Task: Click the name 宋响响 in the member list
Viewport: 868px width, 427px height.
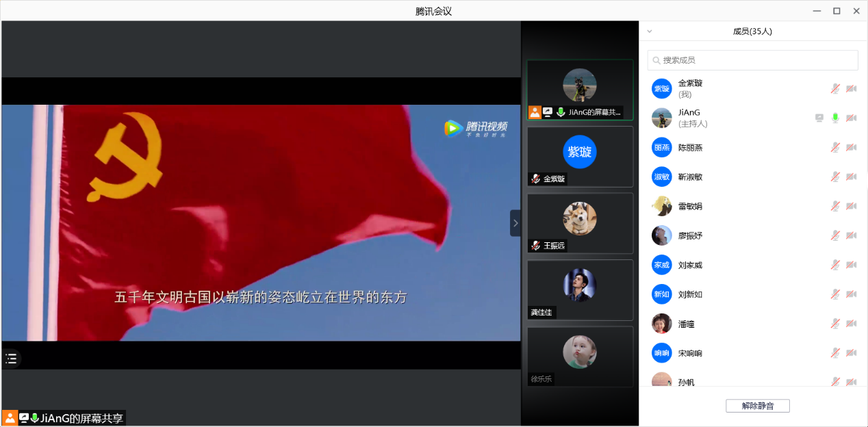Action: [x=690, y=353]
